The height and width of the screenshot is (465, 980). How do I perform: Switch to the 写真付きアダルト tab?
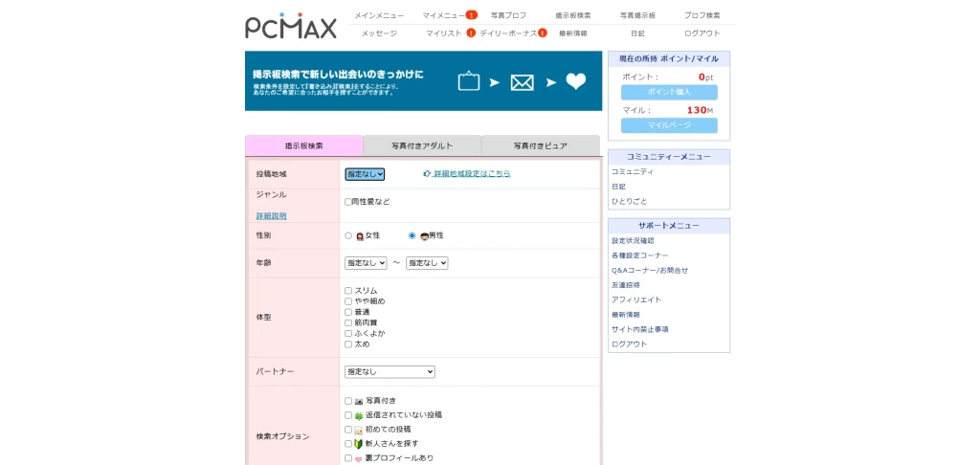pyautogui.click(x=422, y=145)
